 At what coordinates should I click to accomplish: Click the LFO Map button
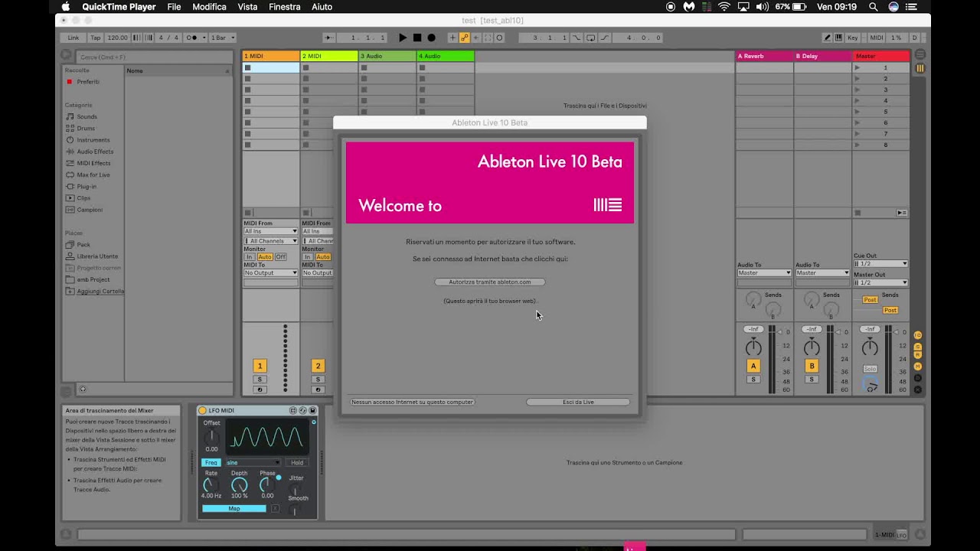[234, 509]
